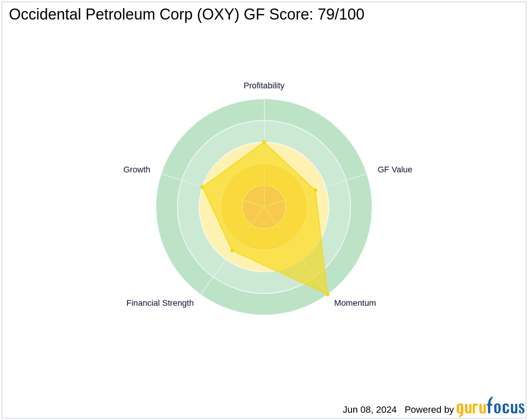This screenshot has width=528, height=420.
Task: Select the Momentum axis label
Action: point(355,303)
